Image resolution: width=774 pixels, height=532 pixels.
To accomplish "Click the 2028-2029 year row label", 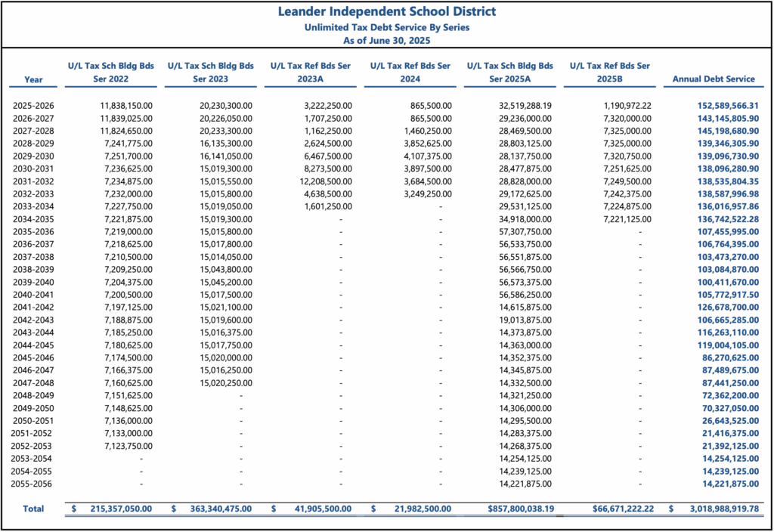I will [x=33, y=144].
